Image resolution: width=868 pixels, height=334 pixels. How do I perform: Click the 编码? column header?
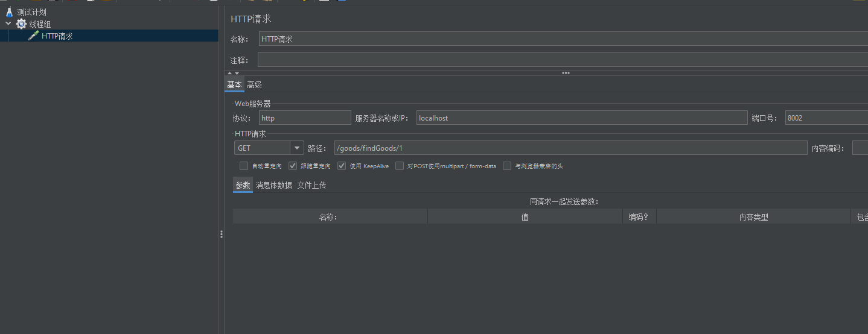click(639, 217)
